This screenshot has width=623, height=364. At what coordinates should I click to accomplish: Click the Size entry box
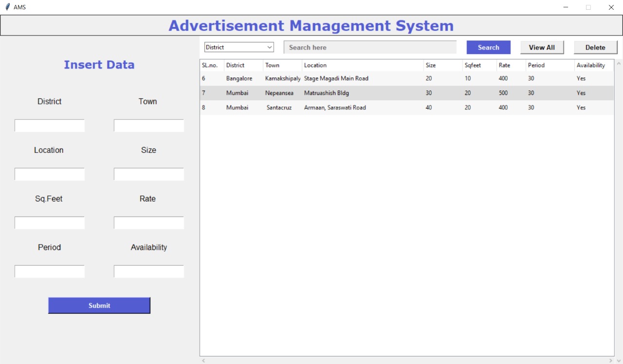click(x=149, y=174)
